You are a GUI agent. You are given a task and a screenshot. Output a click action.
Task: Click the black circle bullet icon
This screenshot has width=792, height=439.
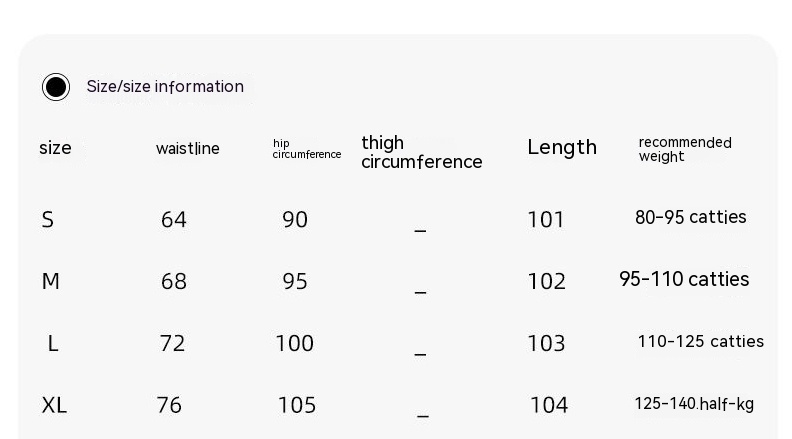coord(56,87)
